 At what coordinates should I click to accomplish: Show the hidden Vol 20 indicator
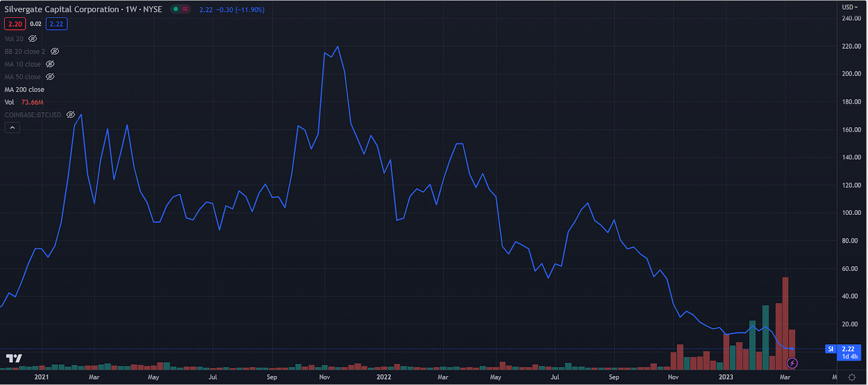tap(33, 39)
